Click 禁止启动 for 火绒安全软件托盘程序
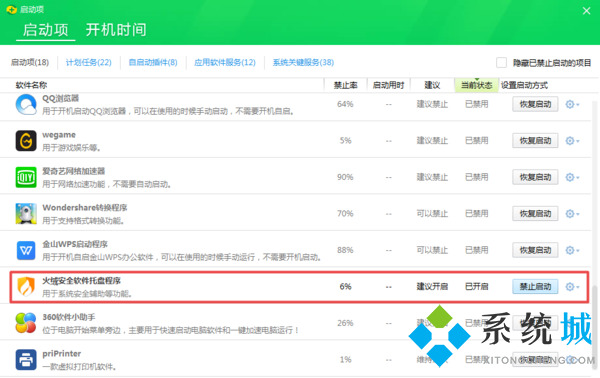600x378 pixels. pyautogui.click(x=535, y=287)
